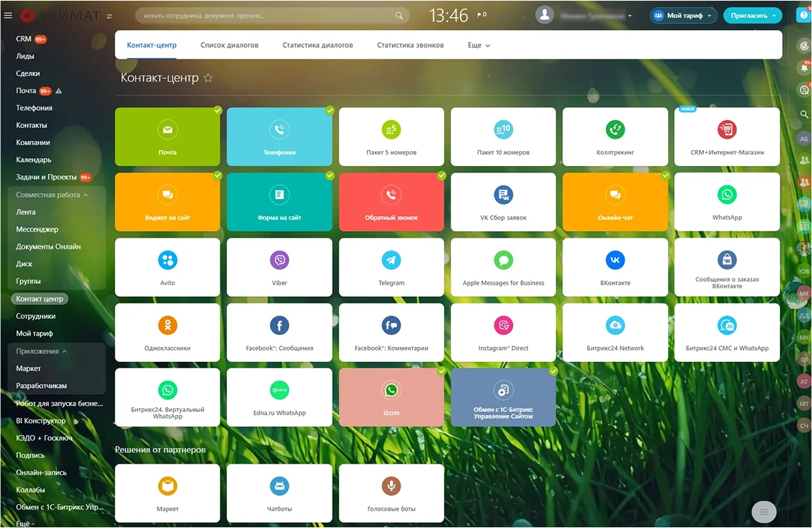Open Apple Messages for Business tile

coord(504,267)
